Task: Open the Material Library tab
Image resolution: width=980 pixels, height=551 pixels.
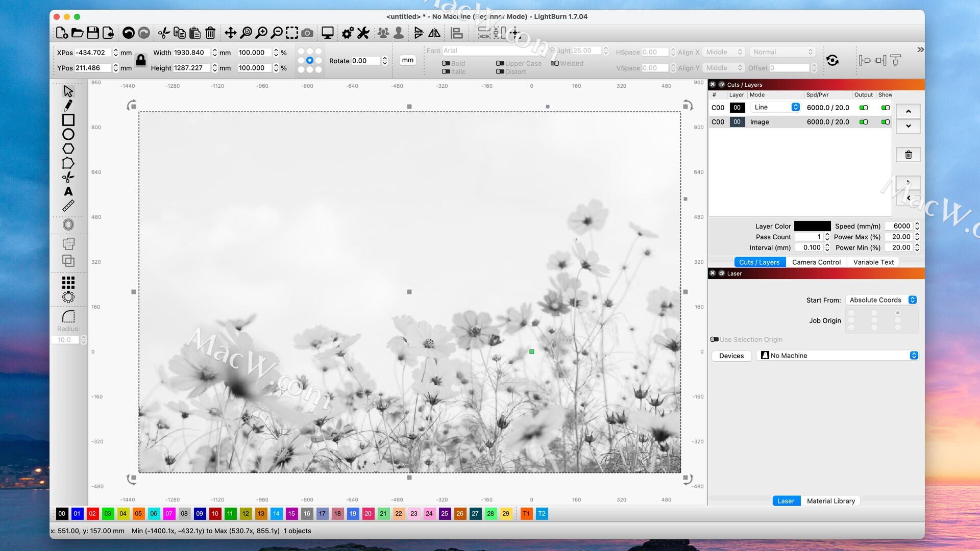Action: pos(830,501)
